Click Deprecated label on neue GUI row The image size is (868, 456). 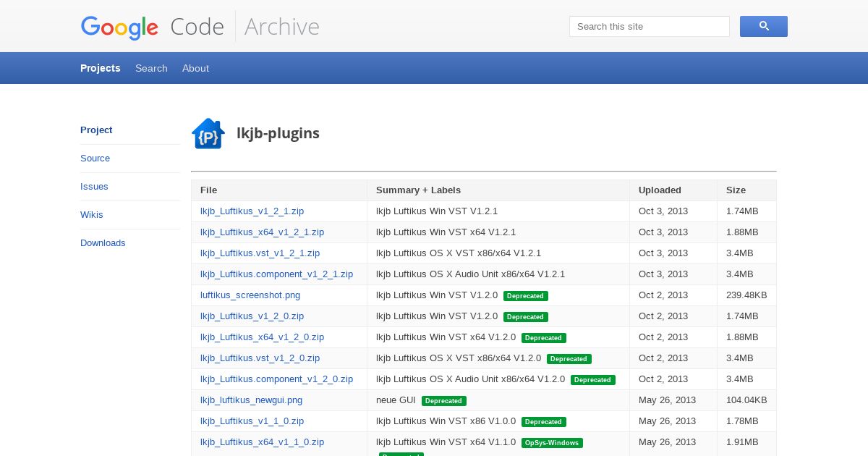tap(444, 401)
